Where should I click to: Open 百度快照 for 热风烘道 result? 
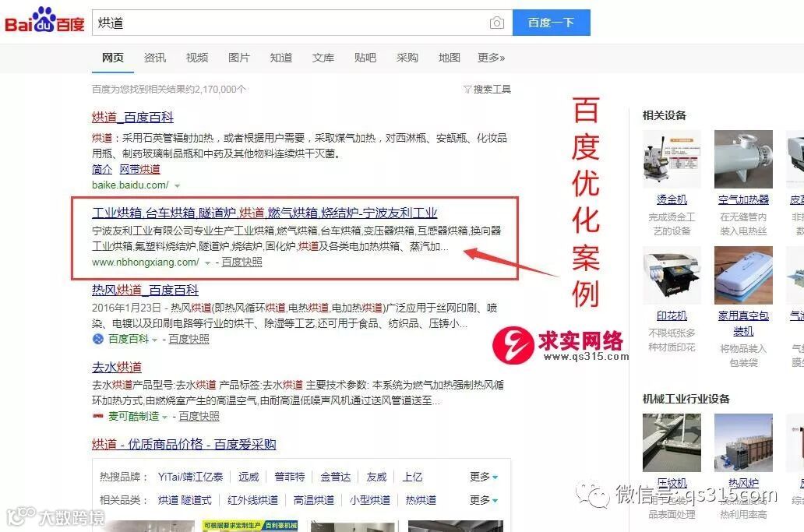(189, 340)
